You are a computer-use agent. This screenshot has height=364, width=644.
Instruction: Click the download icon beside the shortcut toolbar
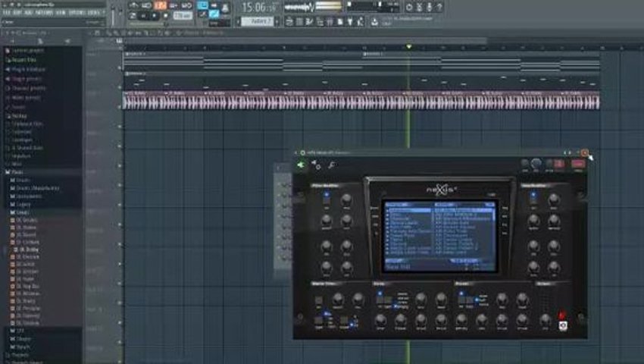(x=374, y=22)
